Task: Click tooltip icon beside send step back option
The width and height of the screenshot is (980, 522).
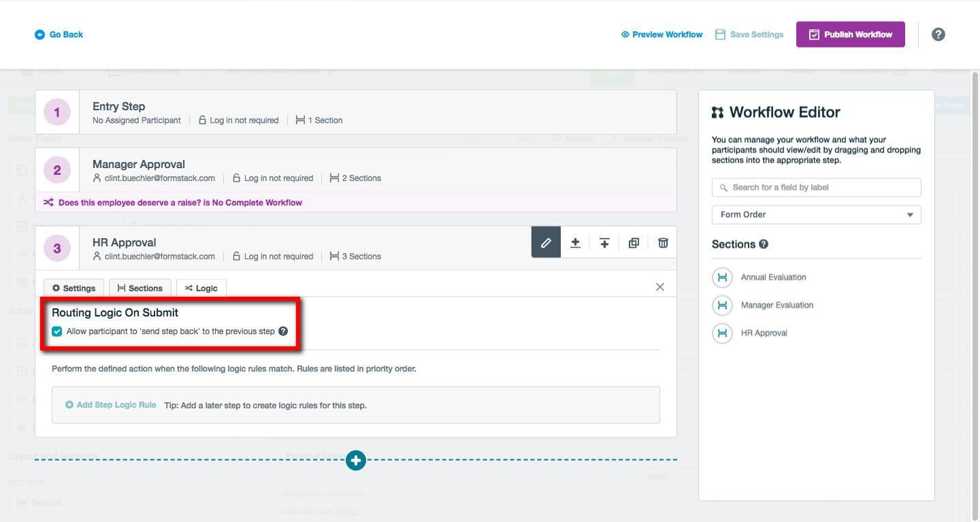Action: point(283,331)
